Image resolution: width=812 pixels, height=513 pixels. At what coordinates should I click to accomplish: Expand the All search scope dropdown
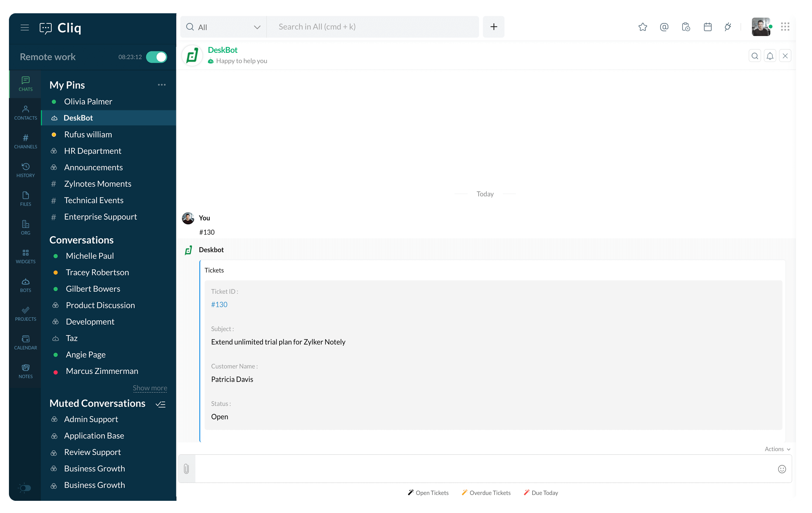pos(257,27)
